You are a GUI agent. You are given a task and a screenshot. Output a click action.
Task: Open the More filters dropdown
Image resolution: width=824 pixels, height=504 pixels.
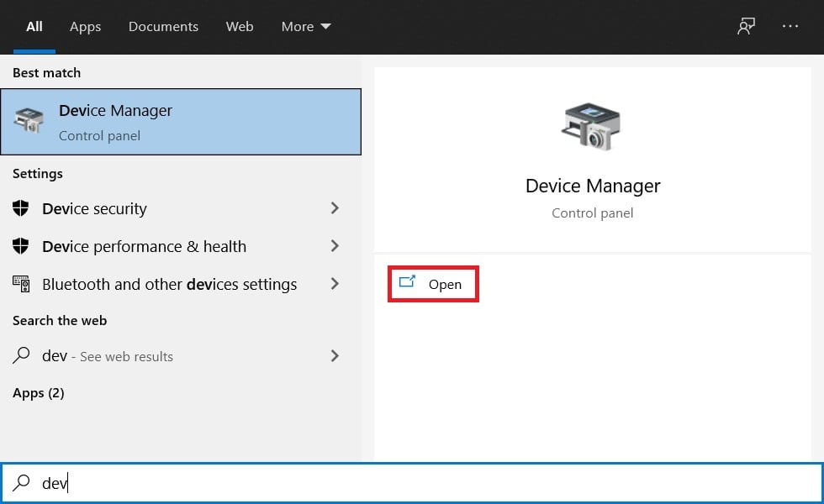point(306,26)
